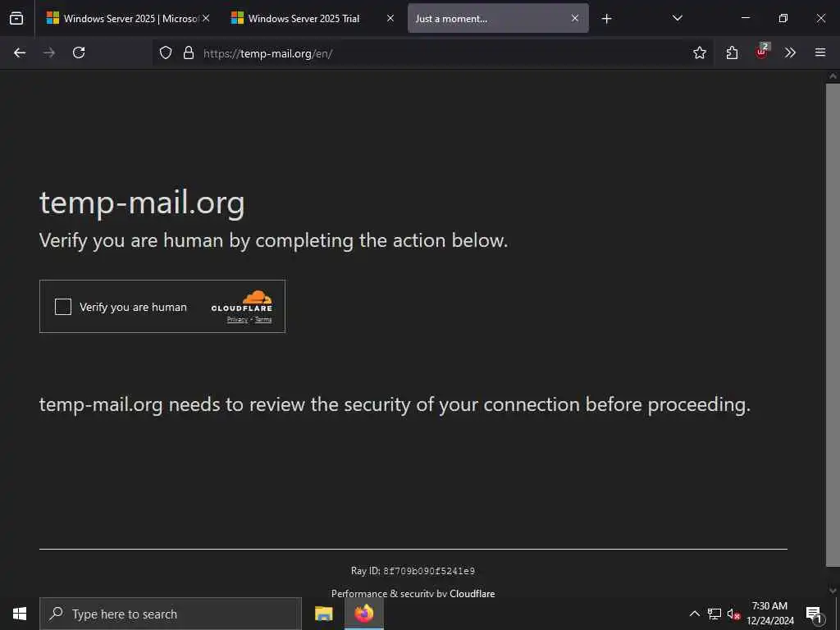This screenshot has width=840, height=630.
Task: Switch to Windows Server 2025 Trial tab
Action: [x=313, y=18]
